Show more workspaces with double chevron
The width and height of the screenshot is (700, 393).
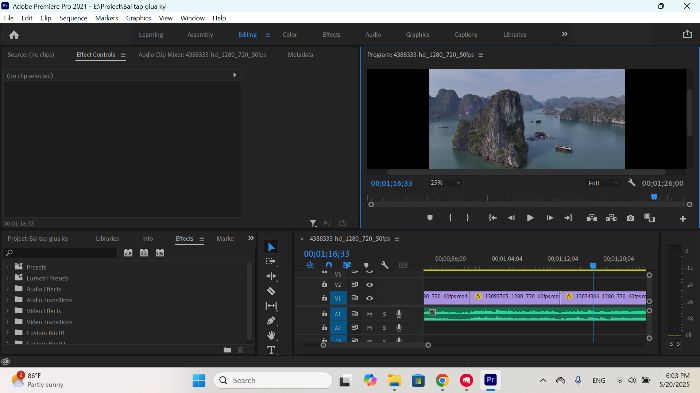pos(564,34)
